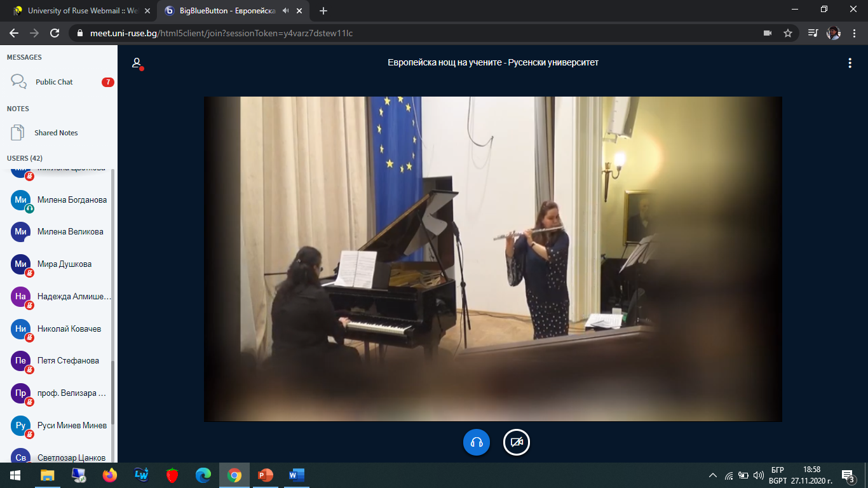Click on user Николай Ковачев
Viewport: 868px width, 488px height.
(x=69, y=329)
